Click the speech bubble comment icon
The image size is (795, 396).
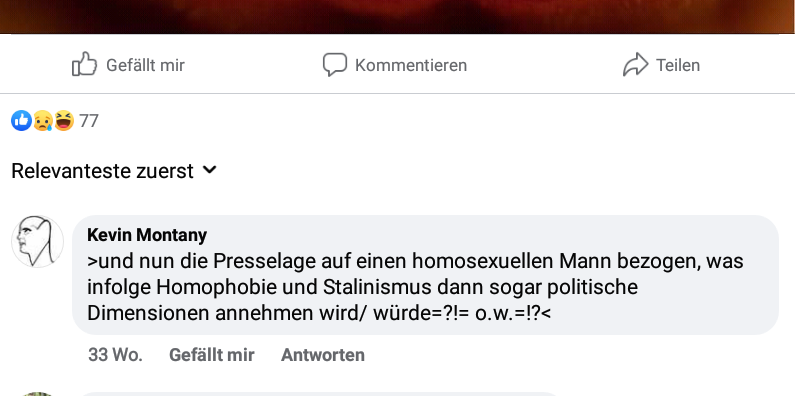point(335,65)
